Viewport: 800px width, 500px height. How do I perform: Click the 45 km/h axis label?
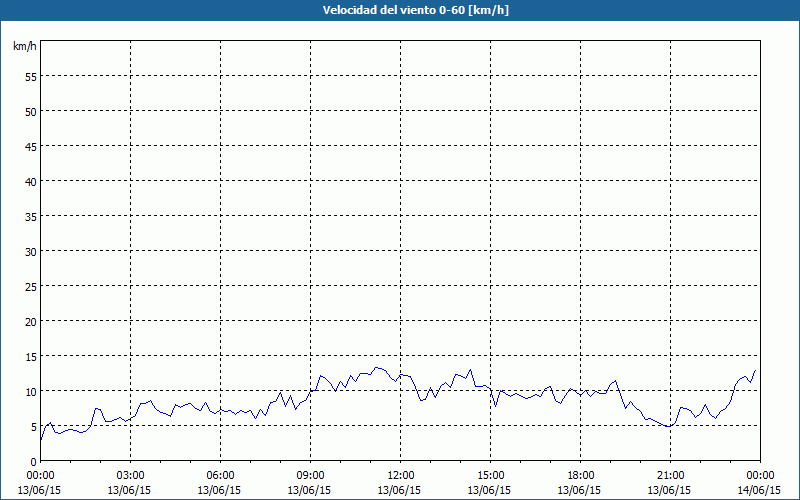tap(31, 146)
